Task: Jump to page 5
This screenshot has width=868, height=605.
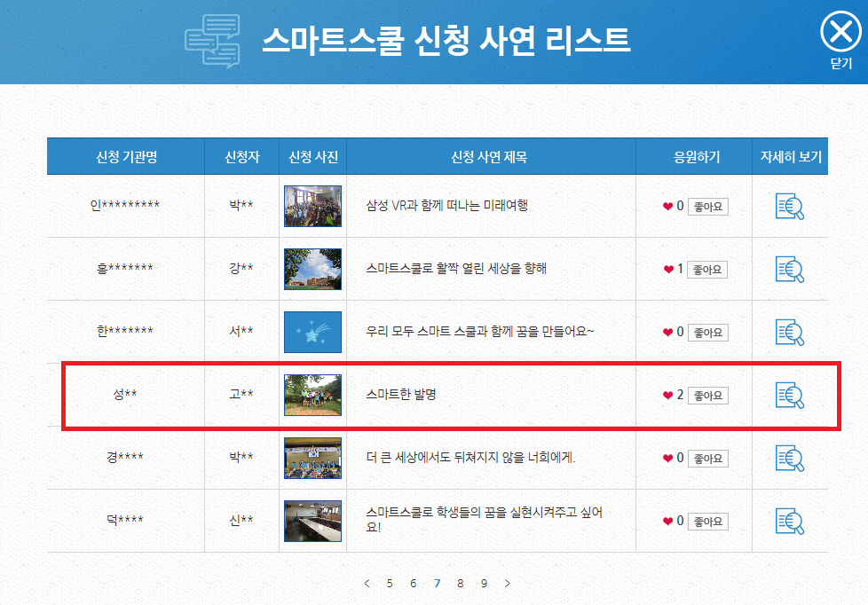Action: (390, 584)
